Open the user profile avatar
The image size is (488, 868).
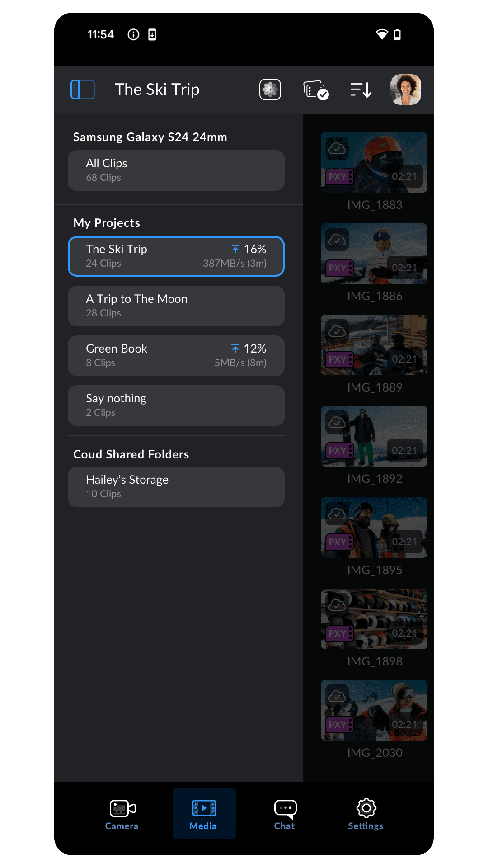[406, 90]
